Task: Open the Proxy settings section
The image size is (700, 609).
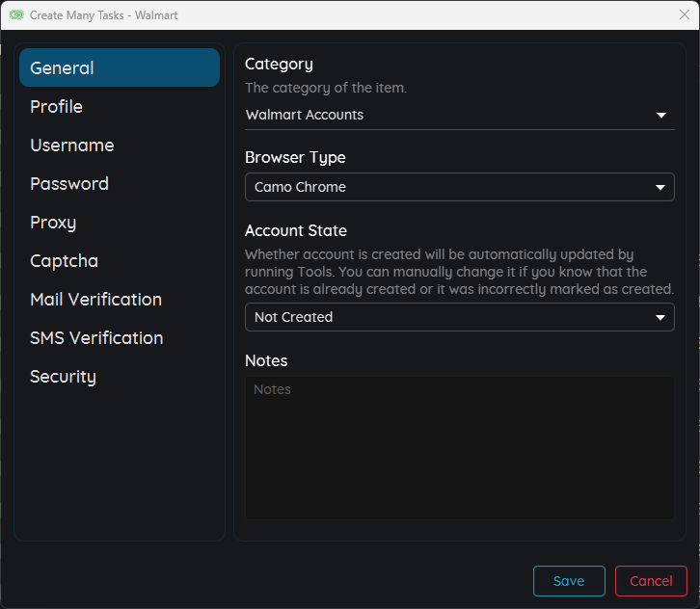Action: [x=53, y=223]
